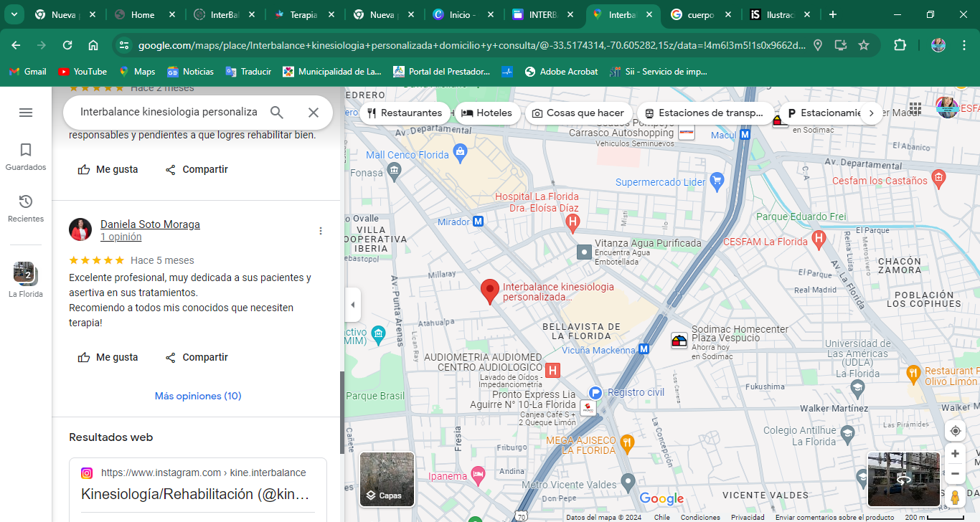
Task: Click Privacidad footer link
Action: [x=748, y=517]
